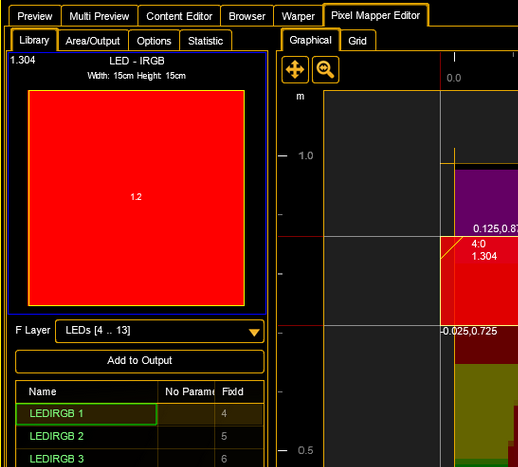518x467 pixels.
Task: Open the Content Editor tab
Action: coord(179,16)
